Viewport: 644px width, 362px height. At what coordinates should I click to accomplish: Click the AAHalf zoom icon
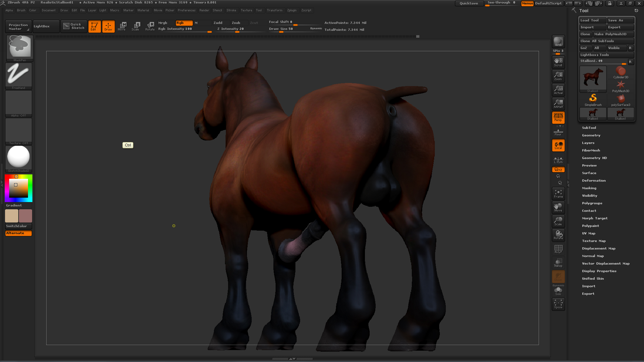click(558, 104)
